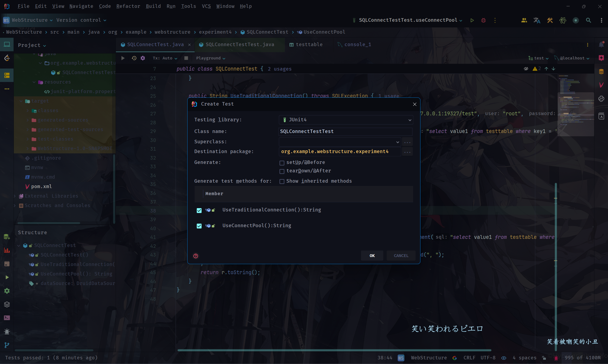Open the Structure tool window icon
Screen dimensions: 608x364
tap(7, 75)
